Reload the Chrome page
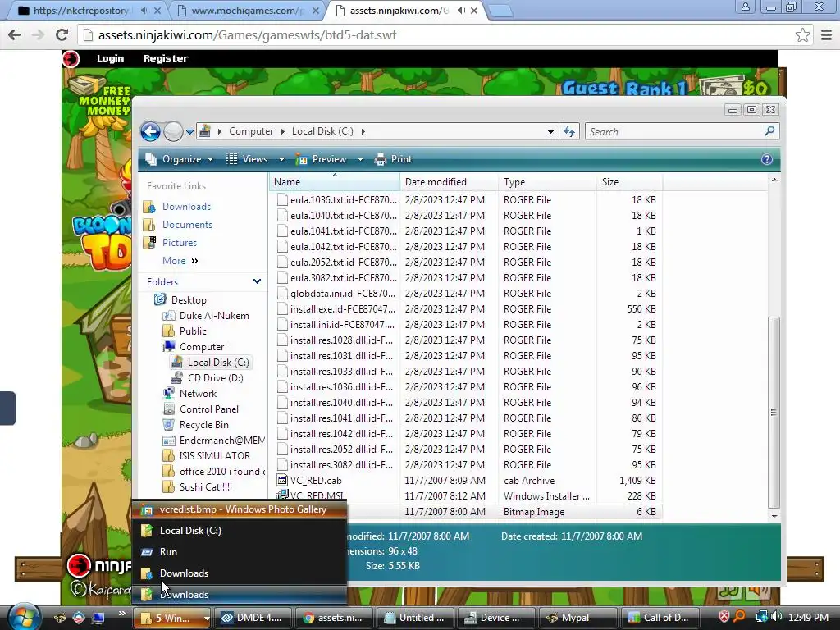 tap(62, 34)
